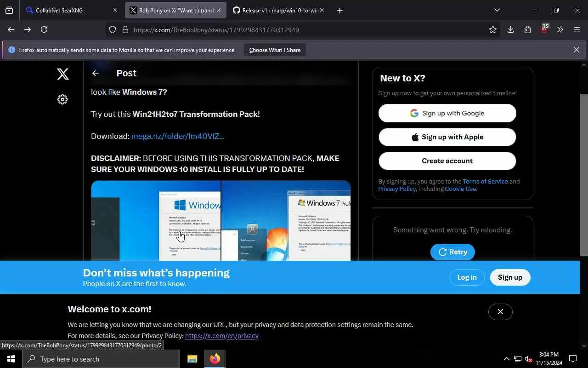Open the clock showing 3:04 PM
588x368 pixels.
coord(548,359)
